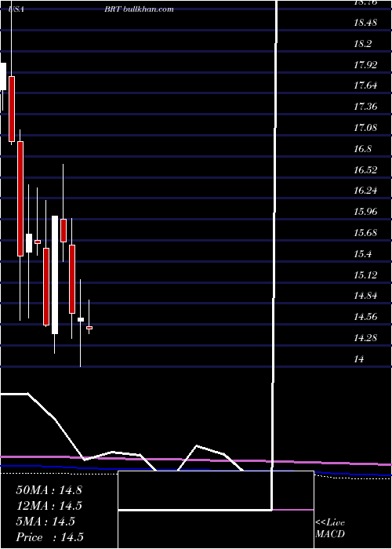The height and width of the screenshot is (549, 392).
Task: Click the tall red candlestick under 17.92
Action: (x=12, y=109)
